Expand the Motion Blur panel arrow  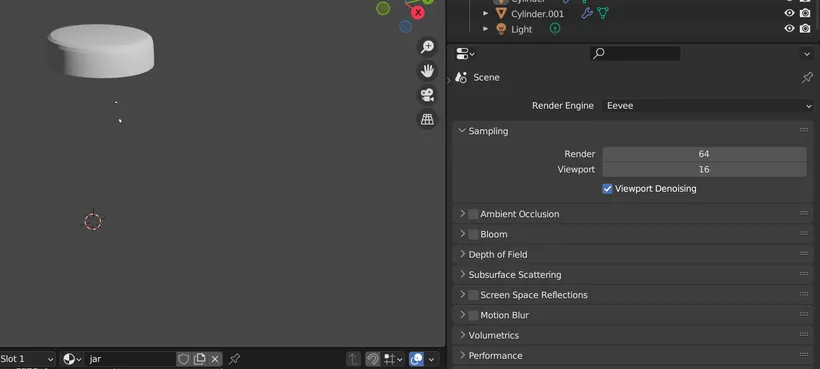click(462, 315)
